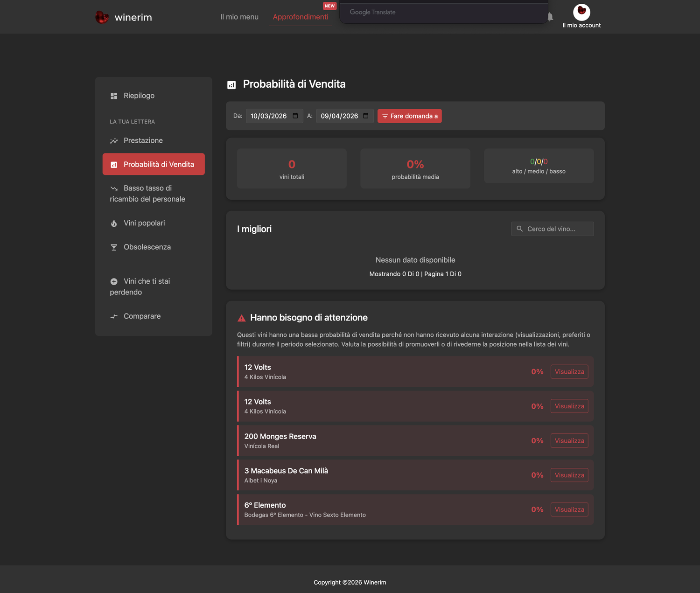Click the vini totali card

[292, 168]
